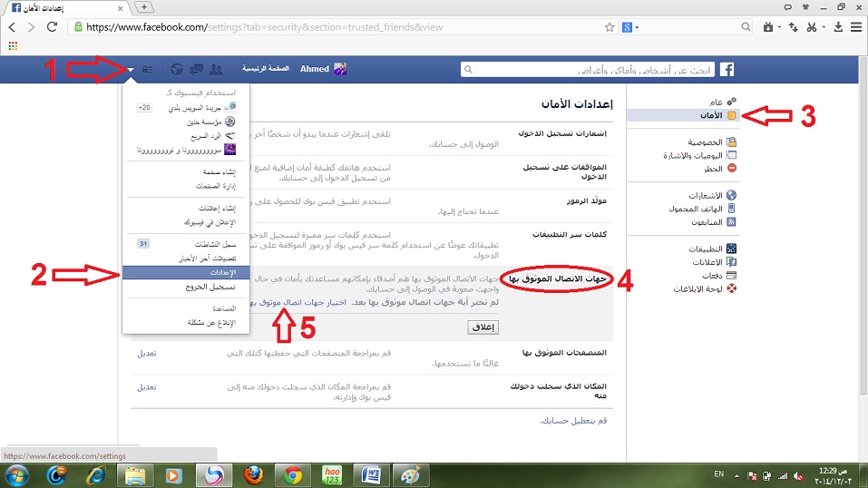Click the search magnifier button in the Facebook search box
868x488 pixels.
tap(468, 69)
